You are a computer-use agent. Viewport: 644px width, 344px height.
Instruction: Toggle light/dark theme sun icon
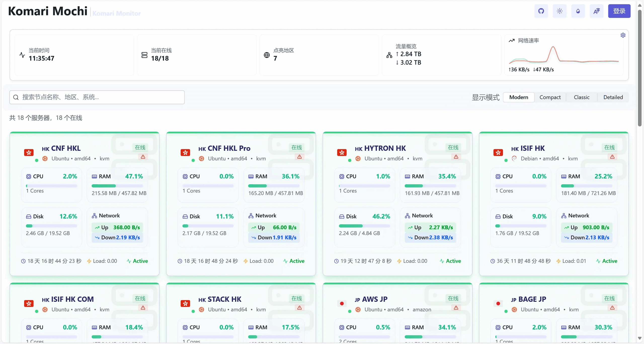pos(559,11)
